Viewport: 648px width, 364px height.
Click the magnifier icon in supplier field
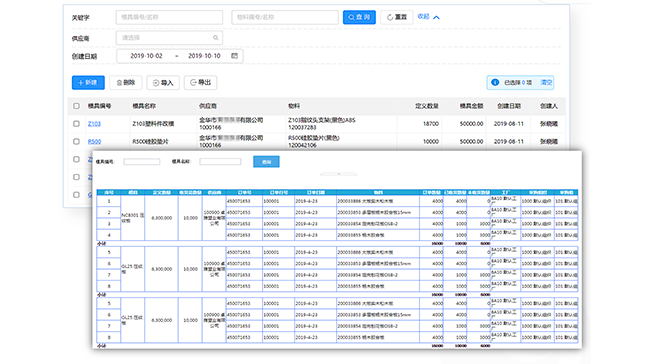tap(215, 38)
